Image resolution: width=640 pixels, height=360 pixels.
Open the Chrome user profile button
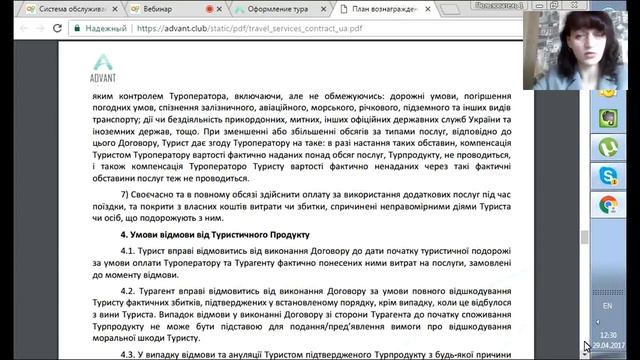tap(500, 5)
